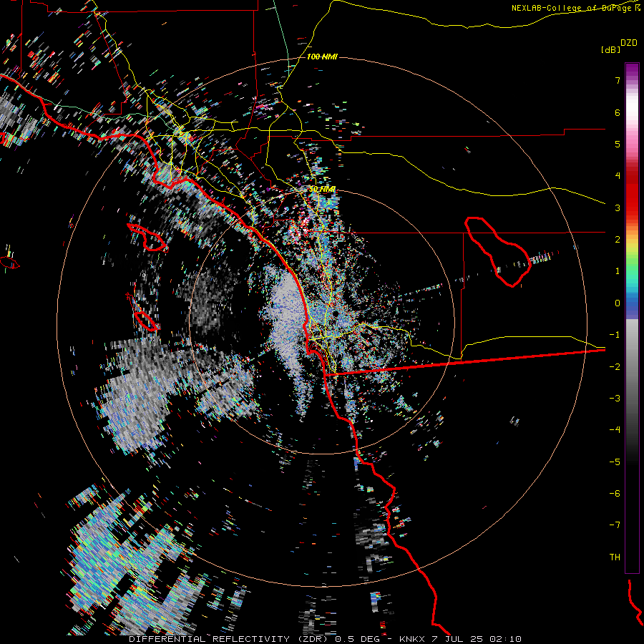Click the -1 value on the scale
This screenshot has width=644, height=644.
[x=615, y=335]
